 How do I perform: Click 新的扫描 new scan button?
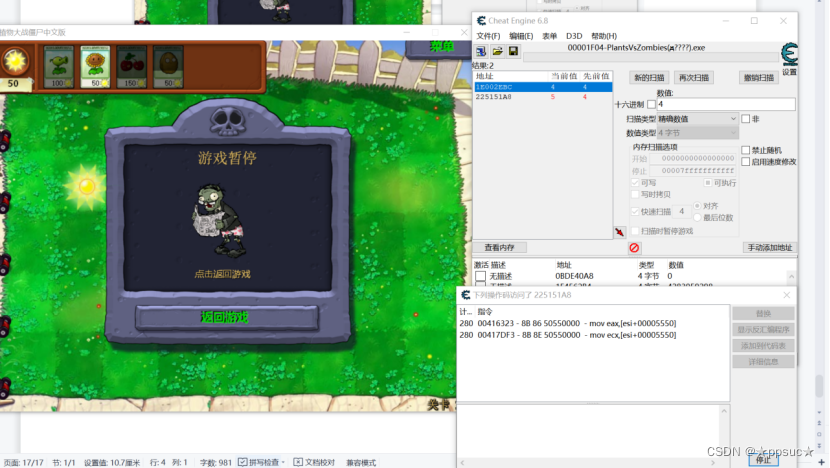(x=649, y=78)
